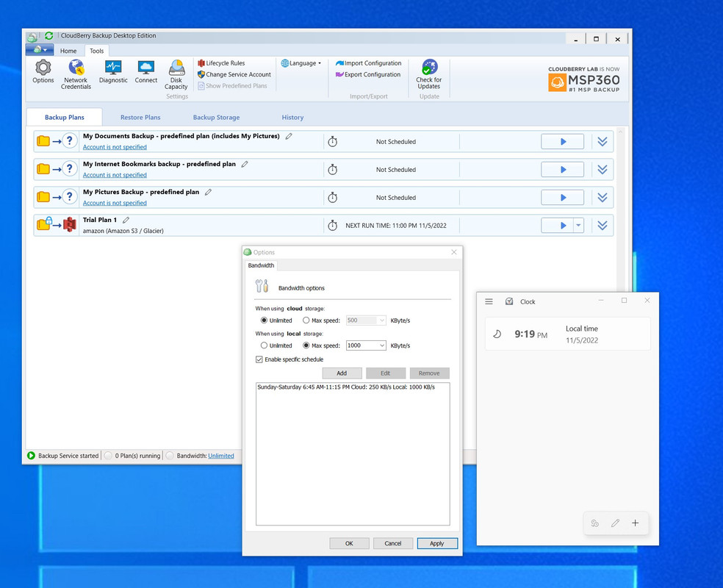
Task: Open Backup Plans tab
Action: pyautogui.click(x=65, y=117)
